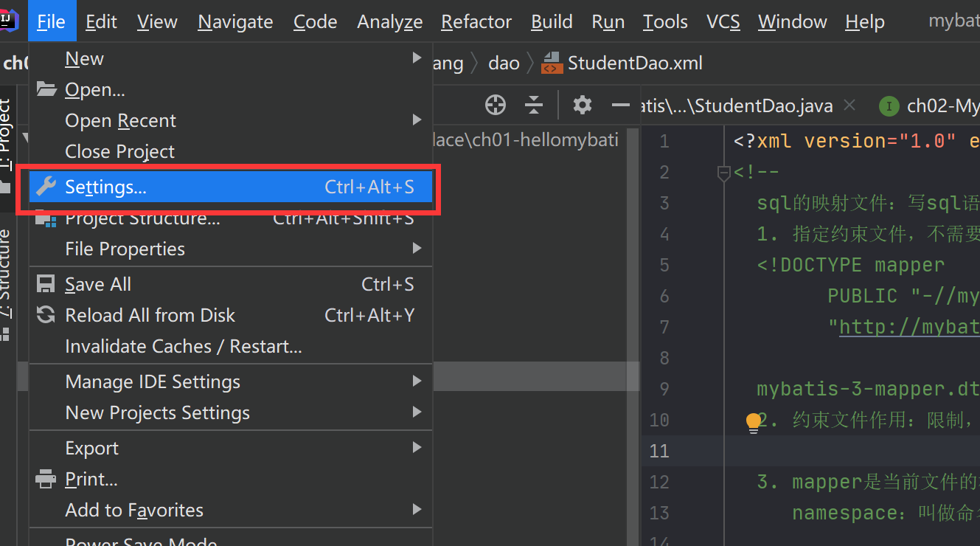Viewport: 980px width, 546px height.
Task: Open the Window menu
Action: coord(793,22)
